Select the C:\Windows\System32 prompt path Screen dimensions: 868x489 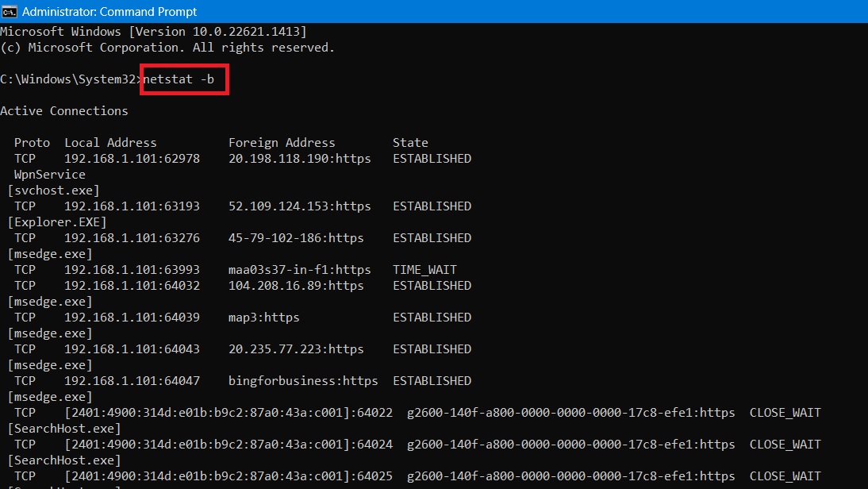[x=69, y=79]
